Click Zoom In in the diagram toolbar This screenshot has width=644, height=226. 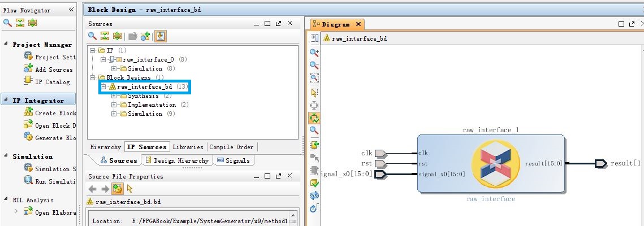pyautogui.click(x=314, y=53)
